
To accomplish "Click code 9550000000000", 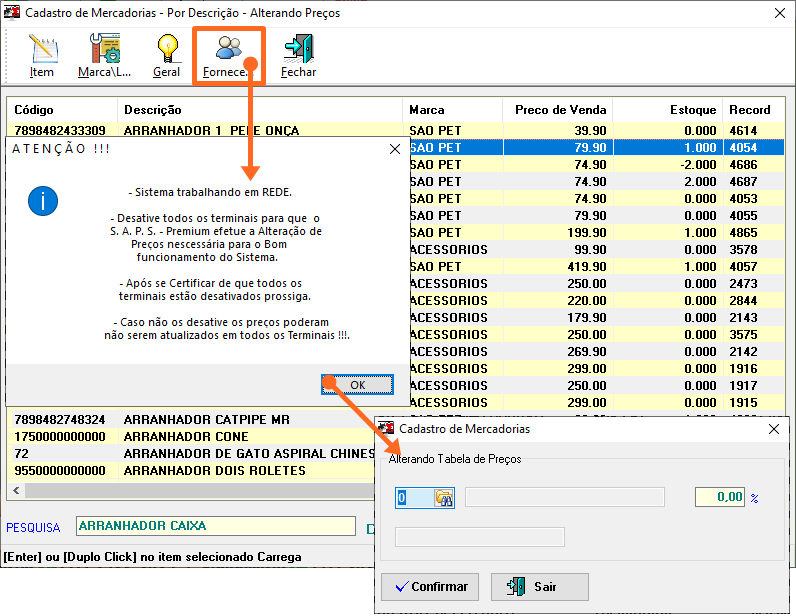I will click(x=60, y=471).
